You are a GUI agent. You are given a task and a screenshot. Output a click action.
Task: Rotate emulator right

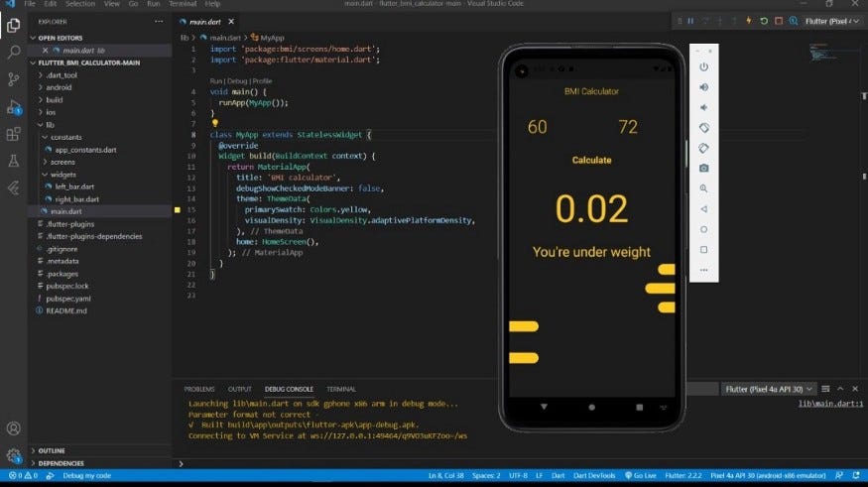click(x=703, y=148)
